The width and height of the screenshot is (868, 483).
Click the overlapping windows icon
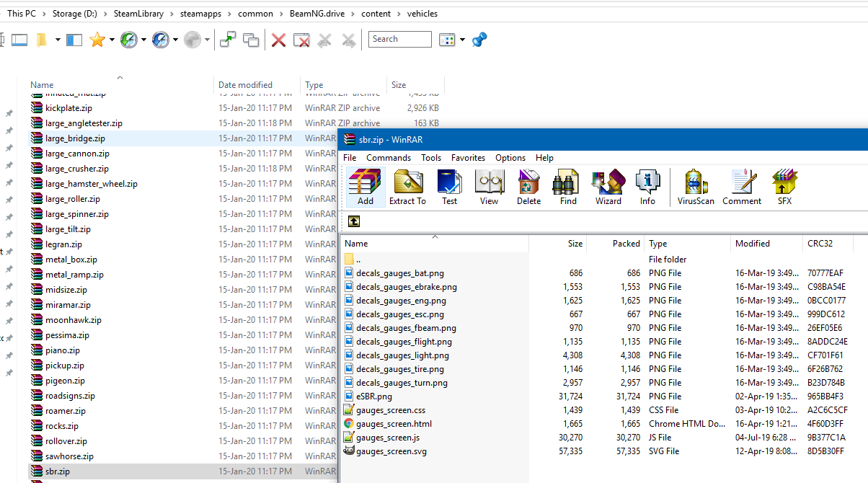point(251,40)
